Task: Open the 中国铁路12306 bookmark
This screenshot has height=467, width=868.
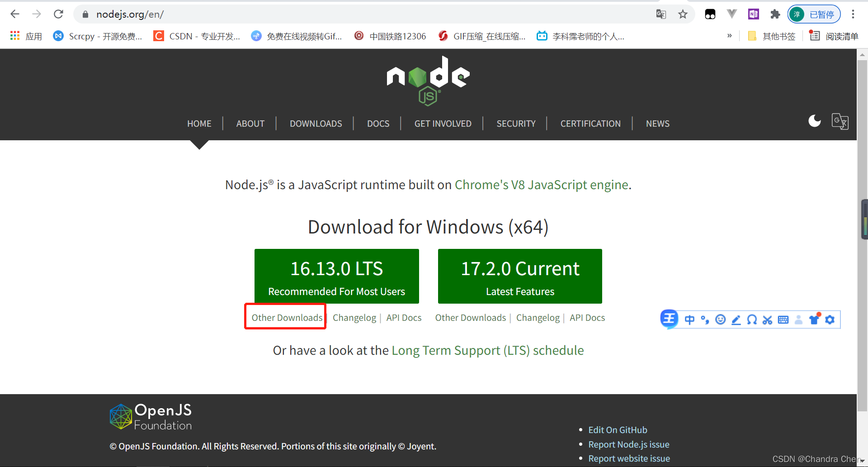Action: (x=390, y=36)
